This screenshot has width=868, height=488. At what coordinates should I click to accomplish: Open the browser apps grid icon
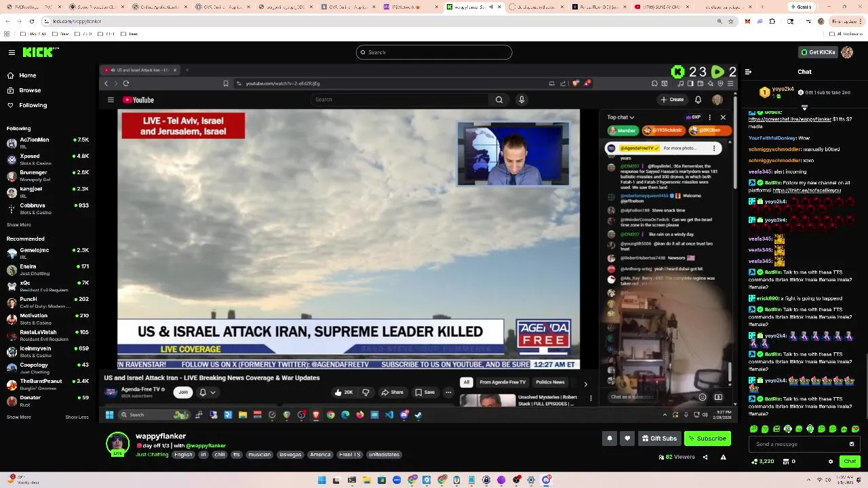[x=7, y=34]
